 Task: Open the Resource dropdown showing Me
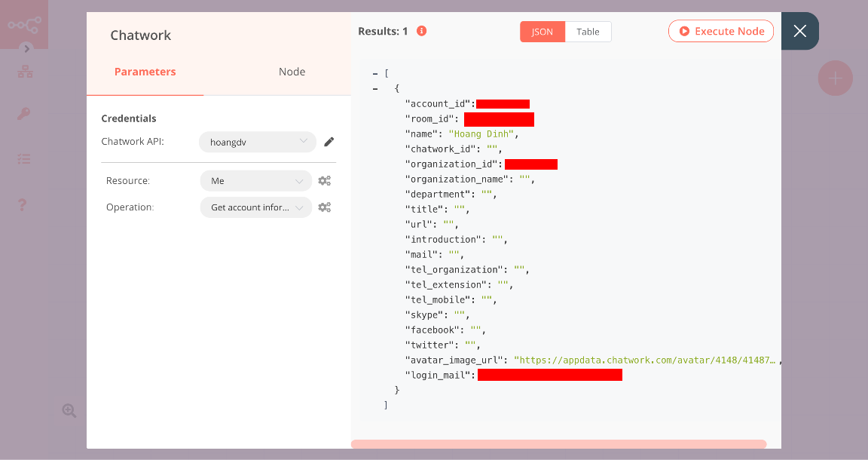coord(255,181)
